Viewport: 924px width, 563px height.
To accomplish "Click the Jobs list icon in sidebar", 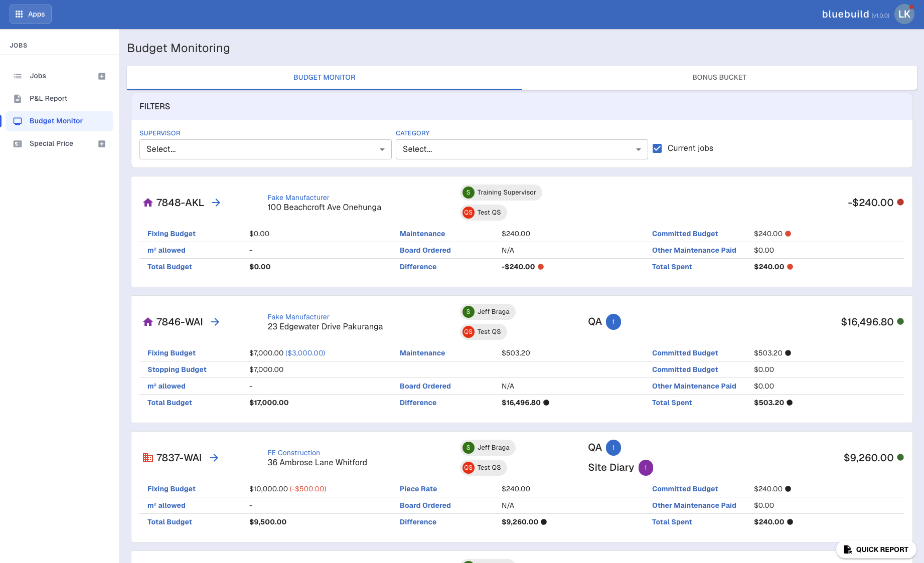I will 18,76.
